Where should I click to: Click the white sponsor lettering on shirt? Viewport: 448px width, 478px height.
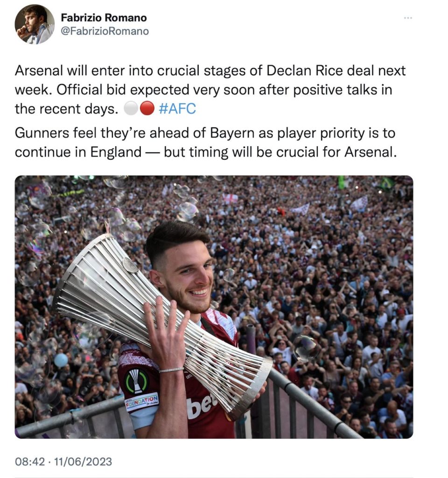click(x=201, y=406)
